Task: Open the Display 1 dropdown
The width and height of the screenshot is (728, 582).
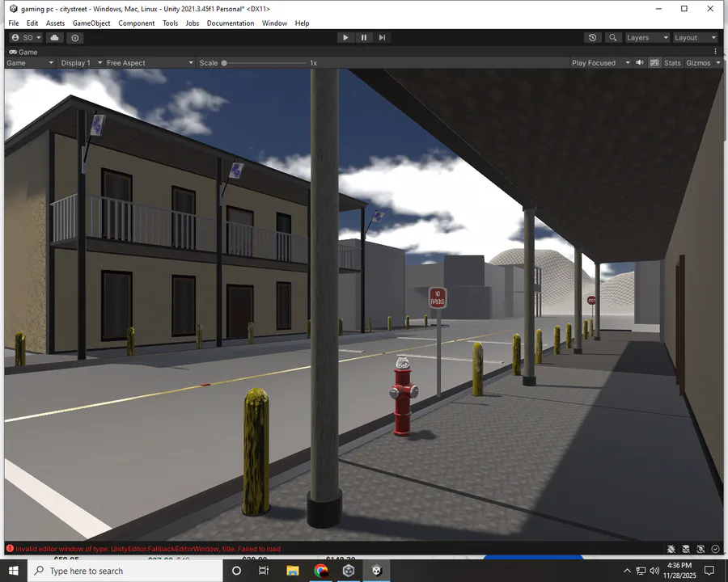Action: [x=81, y=63]
